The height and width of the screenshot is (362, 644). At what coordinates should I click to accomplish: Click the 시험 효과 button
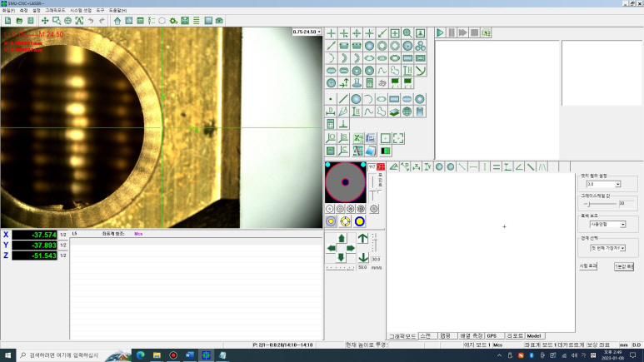click(x=588, y=266)
